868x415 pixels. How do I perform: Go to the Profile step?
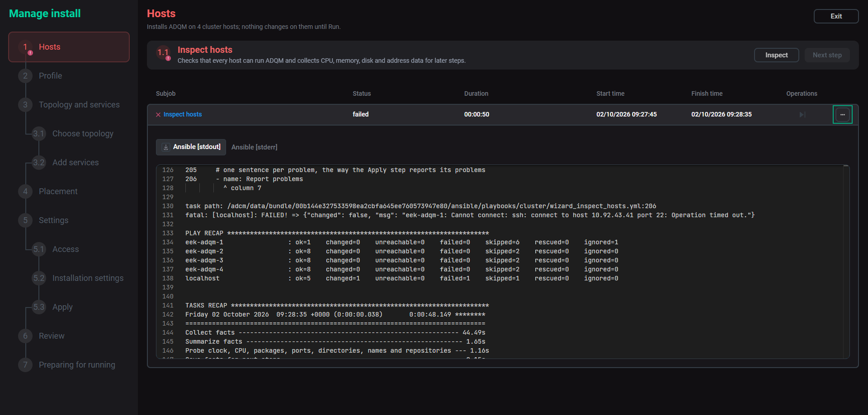(51, 76)
